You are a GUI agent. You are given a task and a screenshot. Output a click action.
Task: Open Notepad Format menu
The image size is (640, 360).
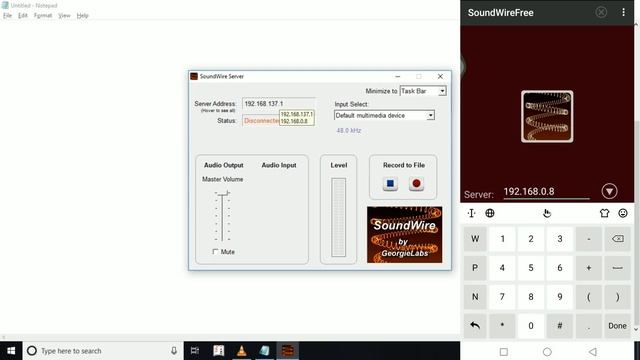43,16
